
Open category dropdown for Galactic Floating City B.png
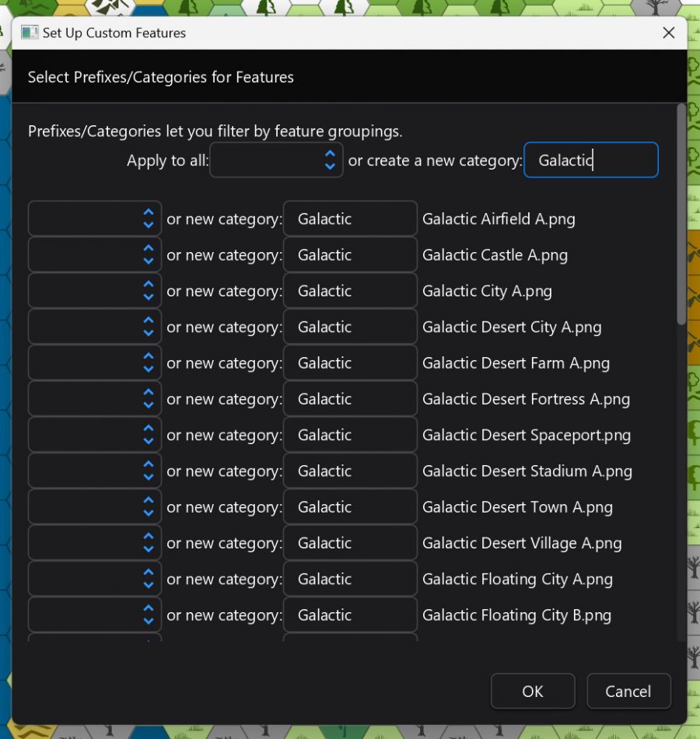pos(93,615)
